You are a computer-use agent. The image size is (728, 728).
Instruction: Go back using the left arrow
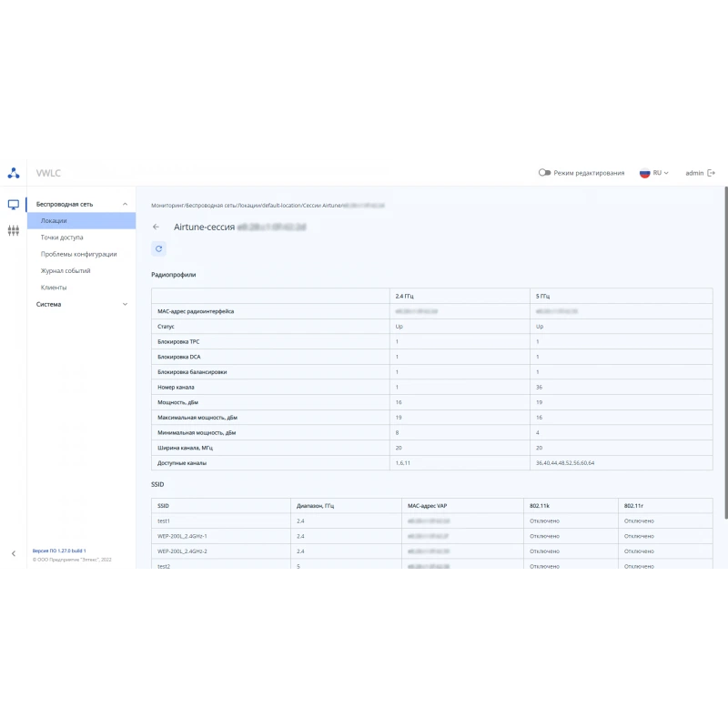pos(156,227)
